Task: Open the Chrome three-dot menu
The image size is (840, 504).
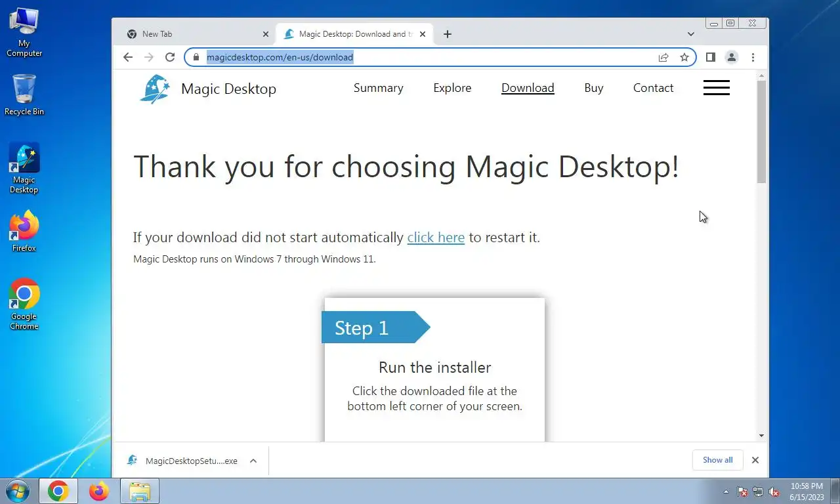Action: pos(753,57)
